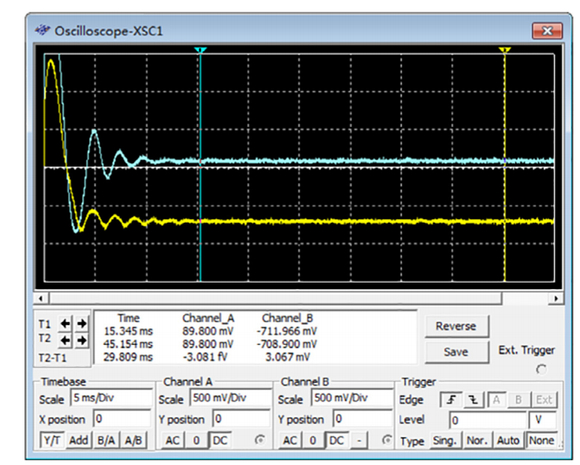Edit Channel A Scale field
The height and width of the screenshot is (465, 580).
point(231,398)
